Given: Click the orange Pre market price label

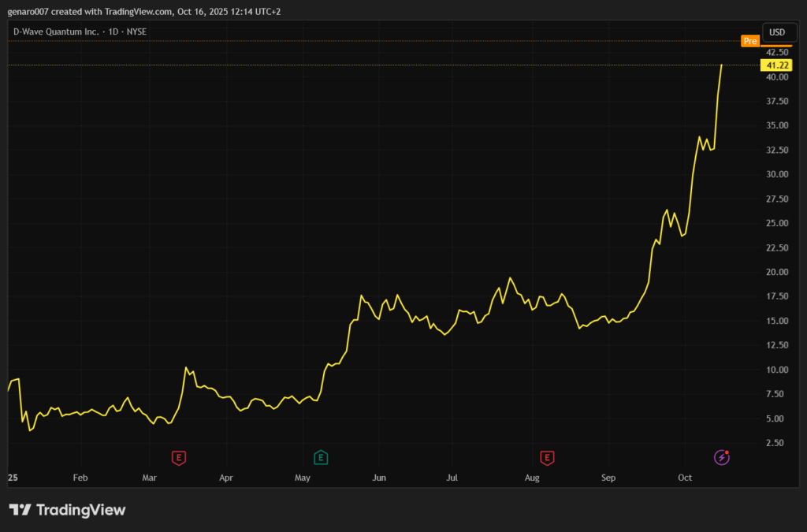Looking at the screenshot, I should pyautogui.click(x=749, y=40).
